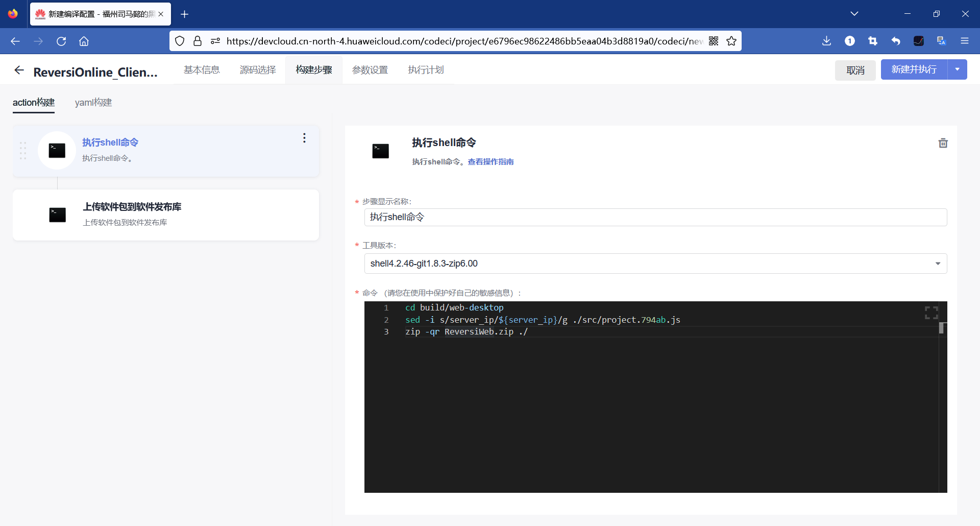The width and height of the screenshot is (980, 526).
Task: Reload the page in browser toolbar
Action: 61,41
